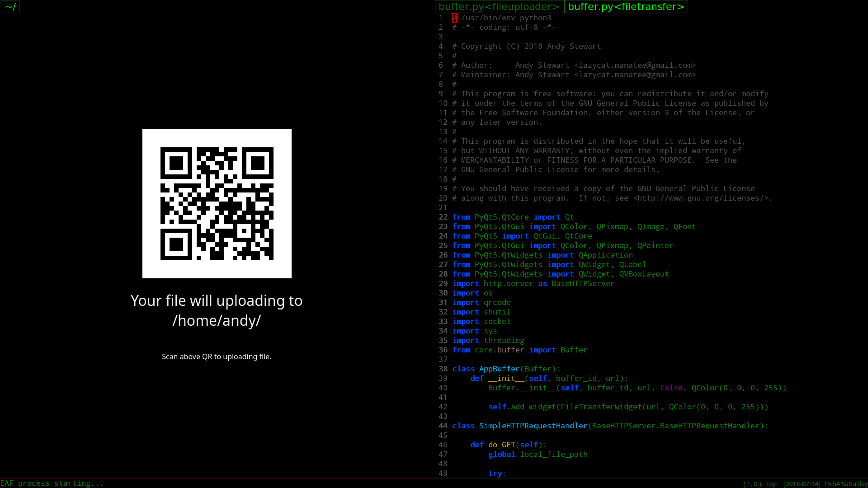
Task: Click the 'EAF process starting...' echo message
Action: click(52, 483)
